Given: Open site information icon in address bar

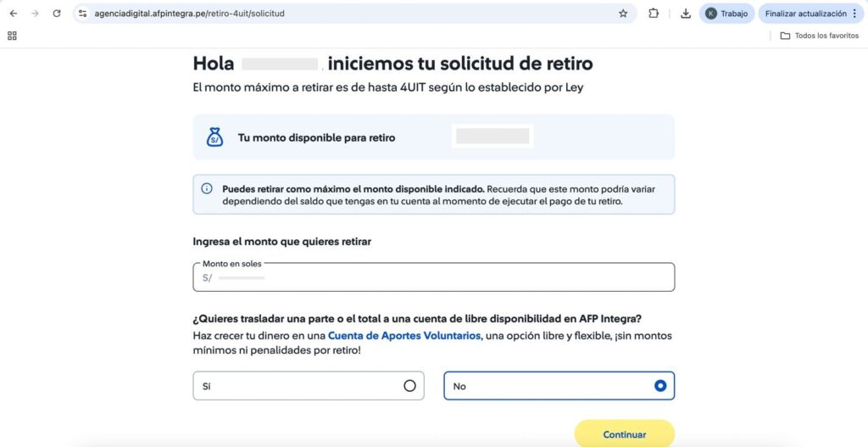Looking at the screenshot, I should click(x=82, y=14).
